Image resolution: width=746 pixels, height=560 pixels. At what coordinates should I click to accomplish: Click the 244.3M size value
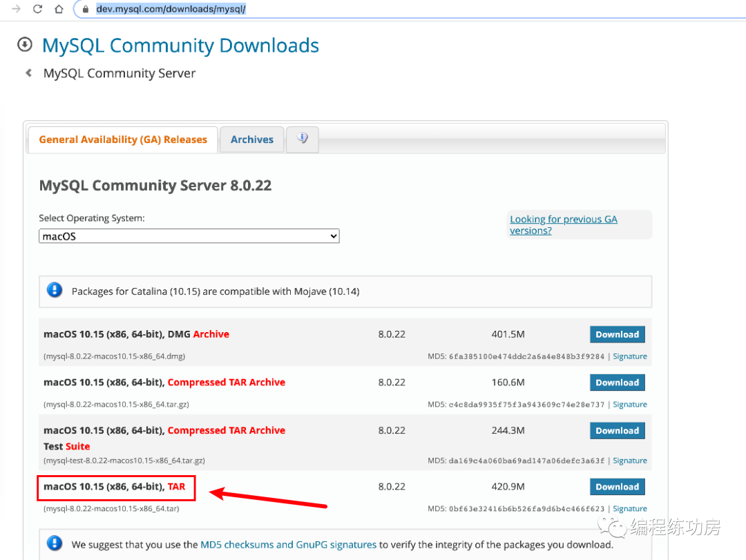[x=508, y=431]
